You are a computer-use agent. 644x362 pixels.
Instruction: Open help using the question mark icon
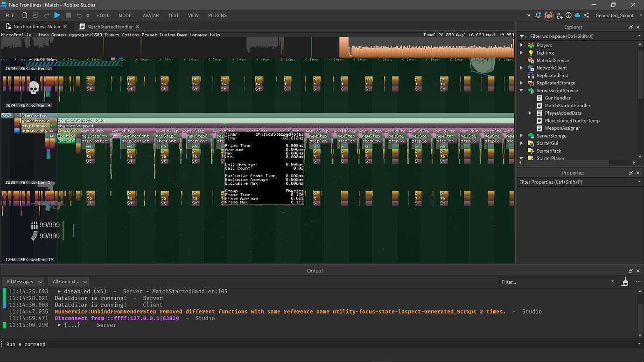tap(568, 15)
